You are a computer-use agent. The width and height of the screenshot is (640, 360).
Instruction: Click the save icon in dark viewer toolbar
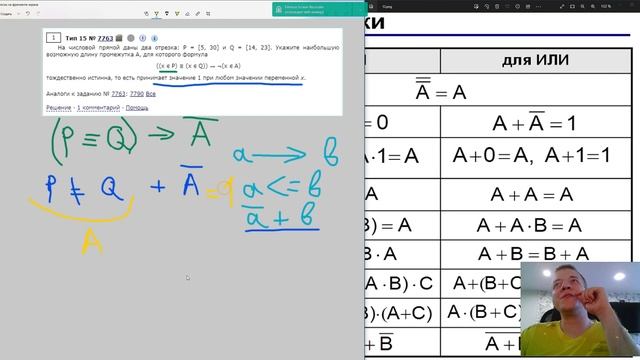click(x=528, y=7)
